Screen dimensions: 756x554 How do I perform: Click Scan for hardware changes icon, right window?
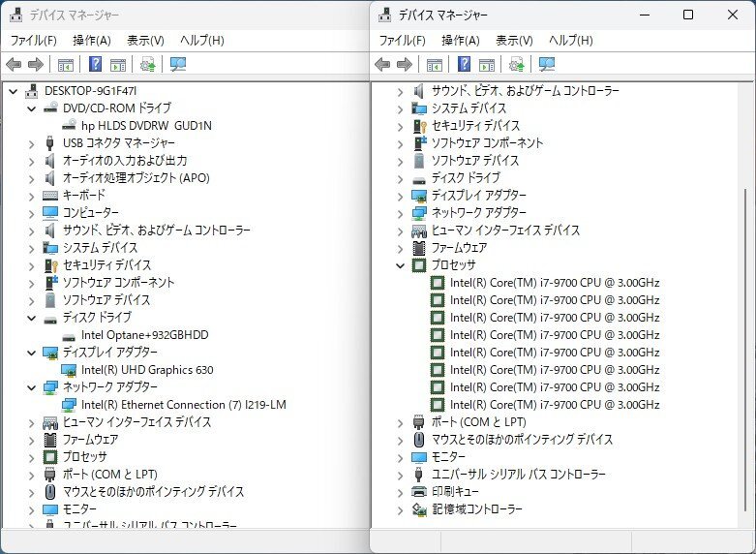point(547,64)
